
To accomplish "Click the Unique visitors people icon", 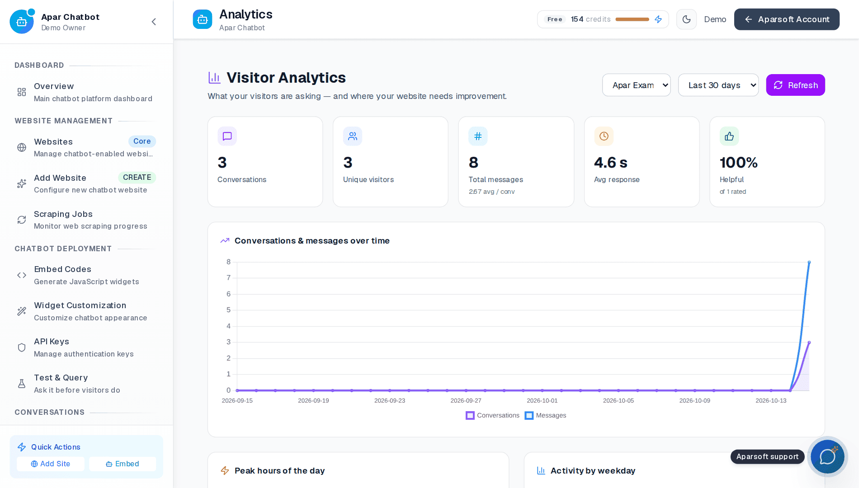I will point(353,136).
